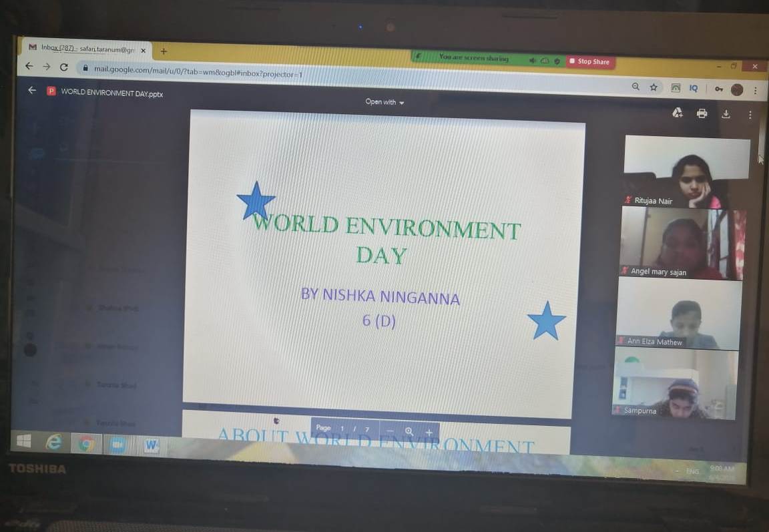The height and width of the screenshot is (532, 769).
Task: Reload the Gmail page
Action: point(64,67)
